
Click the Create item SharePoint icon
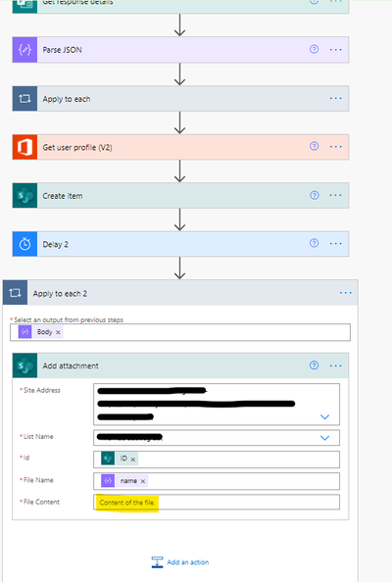(24, 196)
